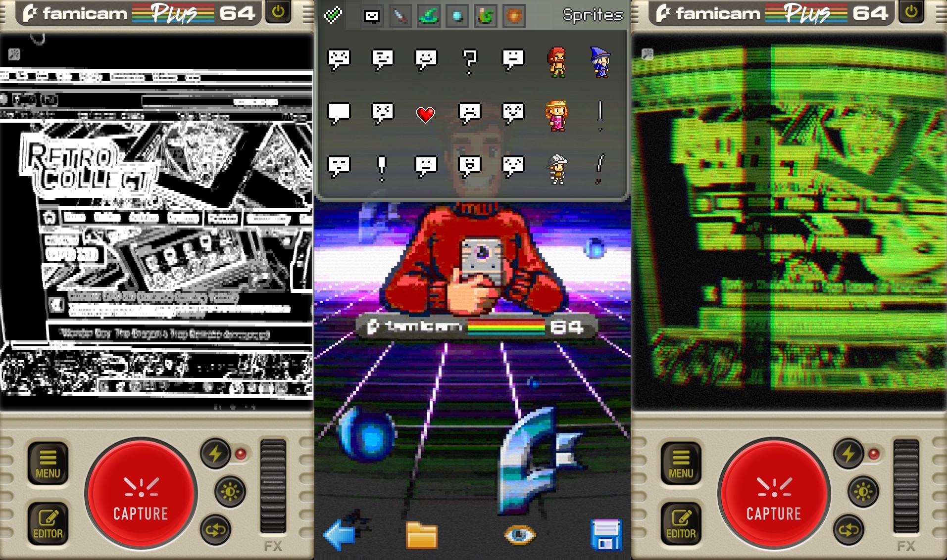Open MENU on the right famicam panel

click(681, 464)
